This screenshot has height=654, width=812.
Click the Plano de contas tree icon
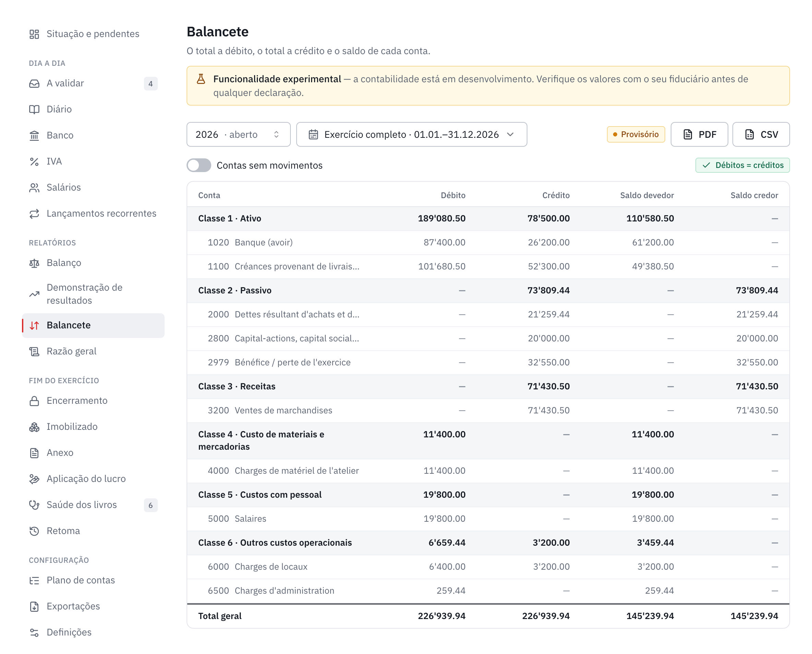34,580
